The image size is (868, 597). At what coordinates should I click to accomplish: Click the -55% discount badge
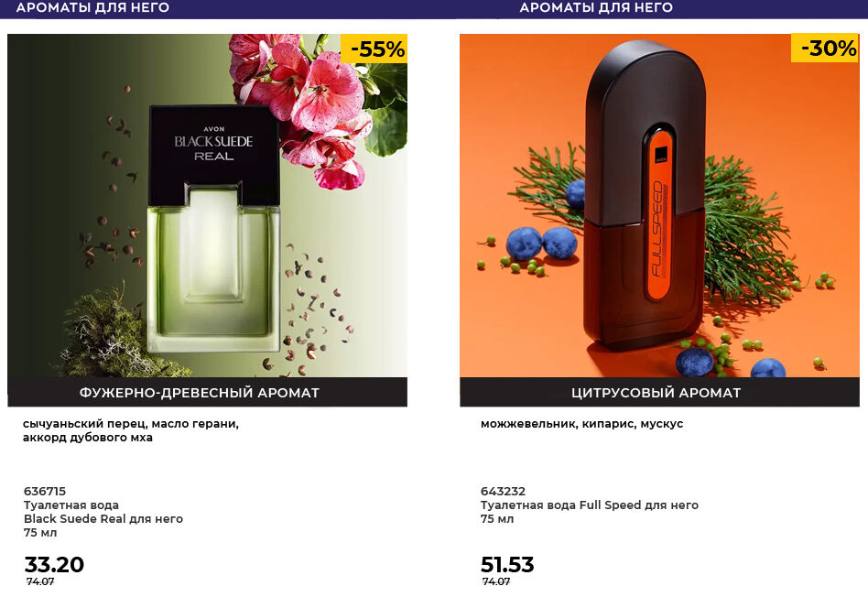374,49
